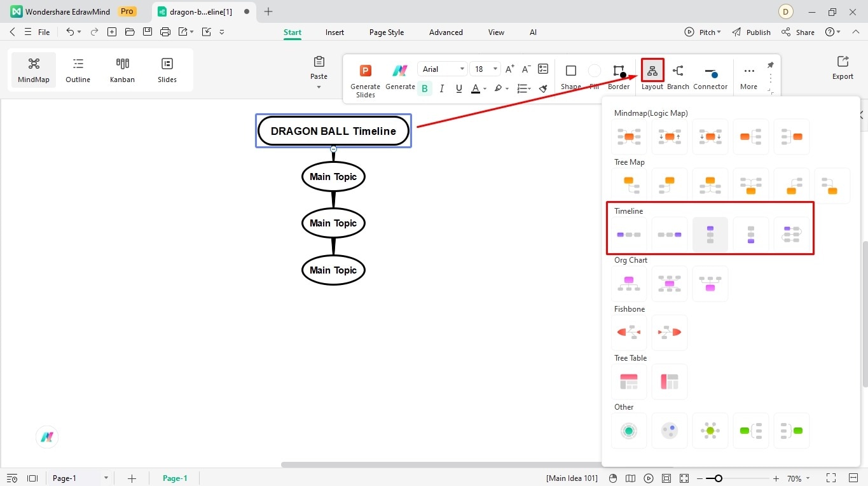Choose the first Mindmap(Logic Map) layout
This screenshot has width=868, height=486.
[629, 137]
